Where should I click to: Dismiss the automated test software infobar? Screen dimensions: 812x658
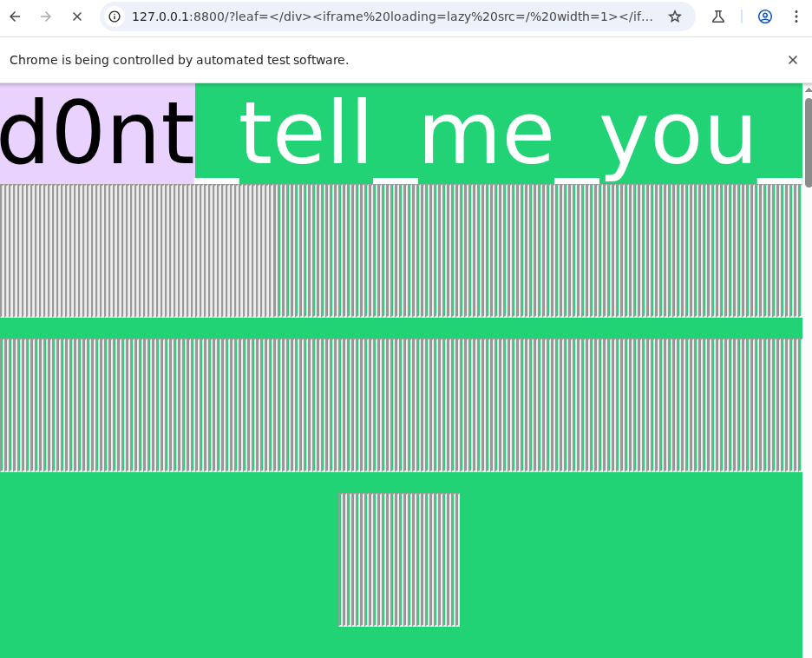coord(792,60)
